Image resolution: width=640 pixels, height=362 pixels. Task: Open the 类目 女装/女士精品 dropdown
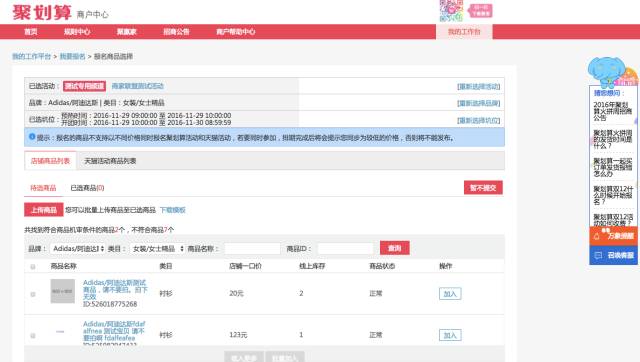(158, 248)
